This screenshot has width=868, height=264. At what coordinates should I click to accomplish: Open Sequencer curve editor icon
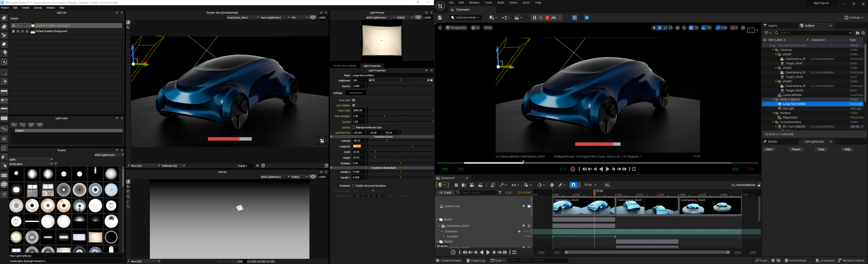[607, 185]
